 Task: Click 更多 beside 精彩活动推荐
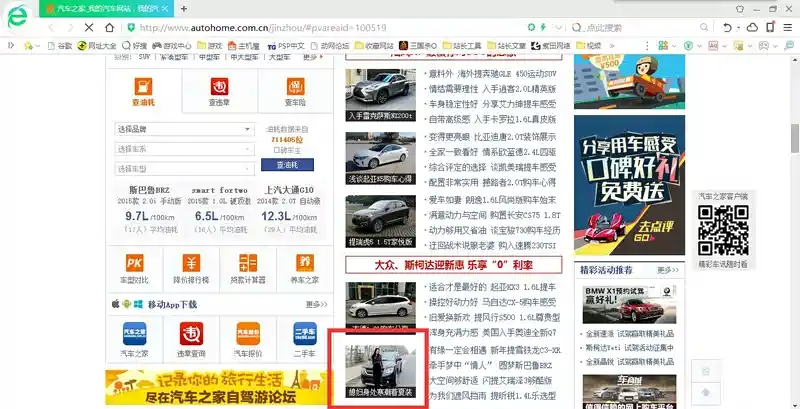668,270
